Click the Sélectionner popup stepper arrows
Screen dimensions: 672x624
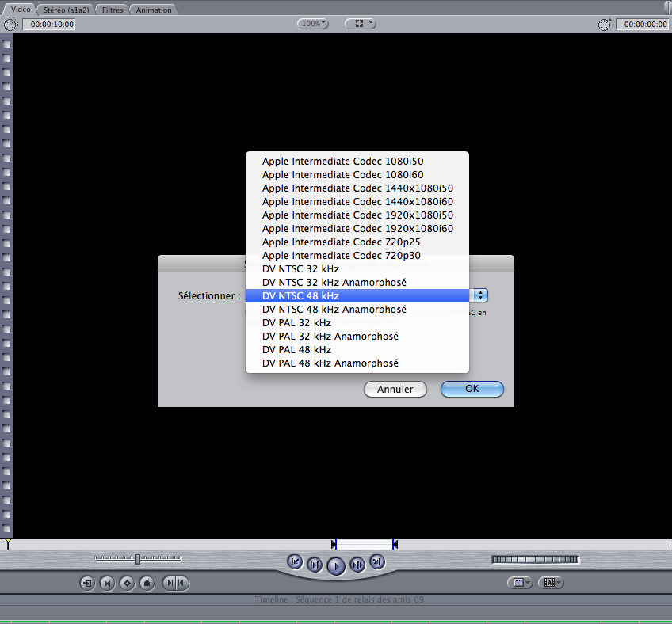(480, 295)
